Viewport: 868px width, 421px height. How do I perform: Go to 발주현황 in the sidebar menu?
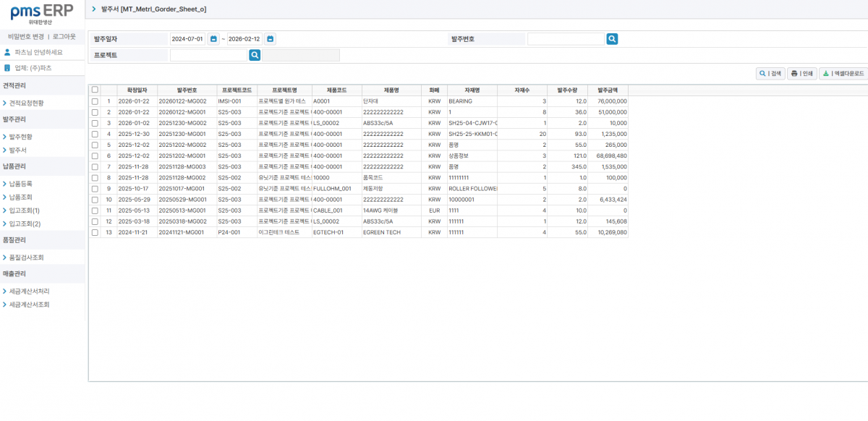(20, 137)
